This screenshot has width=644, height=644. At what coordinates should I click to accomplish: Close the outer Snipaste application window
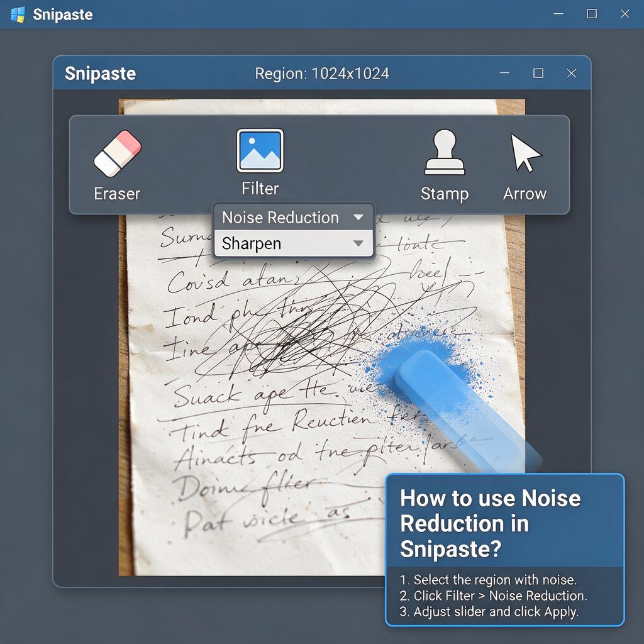[625, 14]
